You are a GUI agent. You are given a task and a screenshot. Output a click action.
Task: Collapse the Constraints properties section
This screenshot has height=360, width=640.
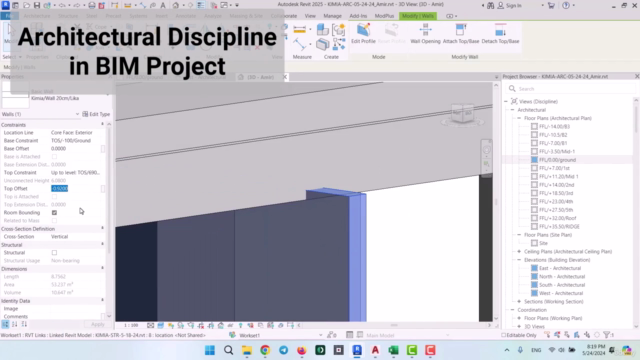tap(102, 124)
